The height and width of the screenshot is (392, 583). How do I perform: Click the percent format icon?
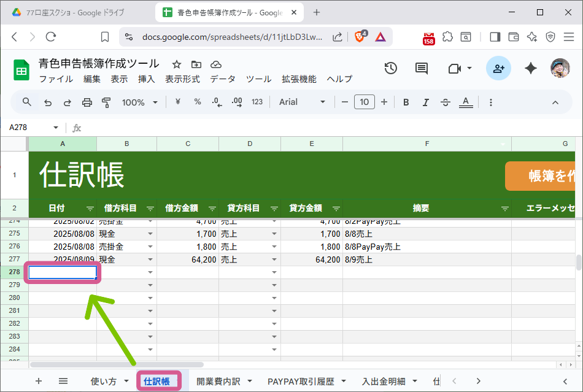pos(197,102)
